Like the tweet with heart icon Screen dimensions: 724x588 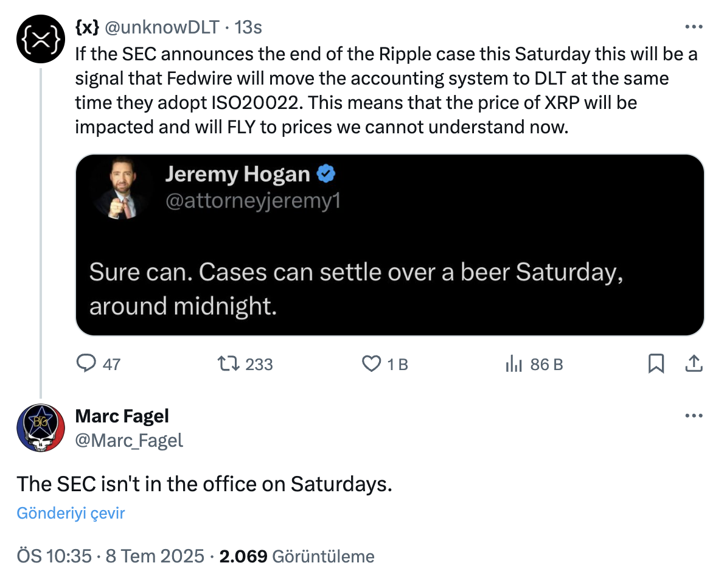371,364
